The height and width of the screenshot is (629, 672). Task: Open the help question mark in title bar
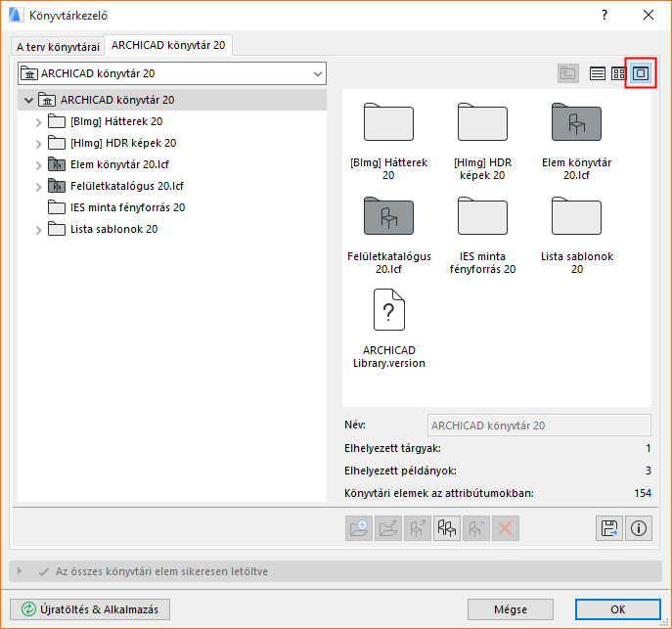point(605,15)
